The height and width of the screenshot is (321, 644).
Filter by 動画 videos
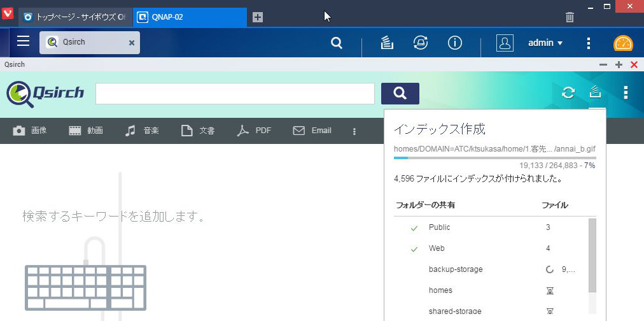pyautogui.click(x=86, y=131)
